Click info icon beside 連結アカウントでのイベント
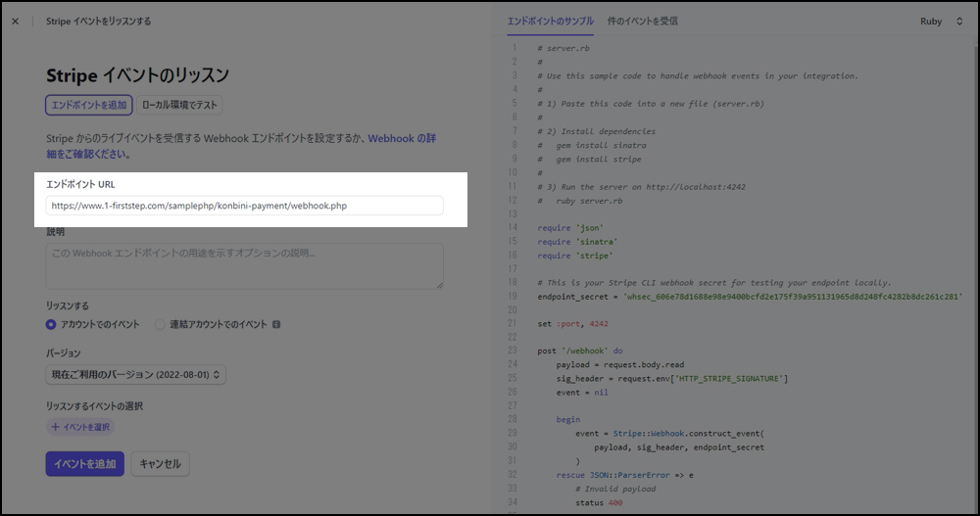 (276, 324)
